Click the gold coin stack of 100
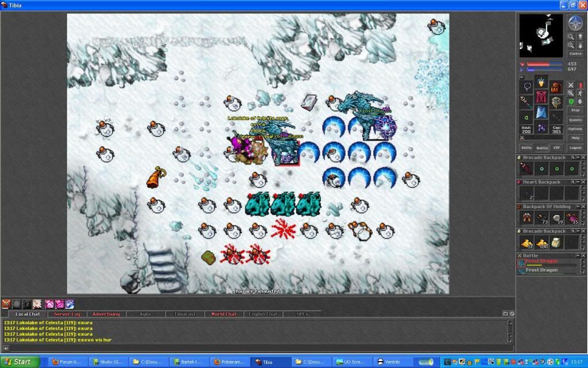588x368 pixels. click(x=542, y=243)
